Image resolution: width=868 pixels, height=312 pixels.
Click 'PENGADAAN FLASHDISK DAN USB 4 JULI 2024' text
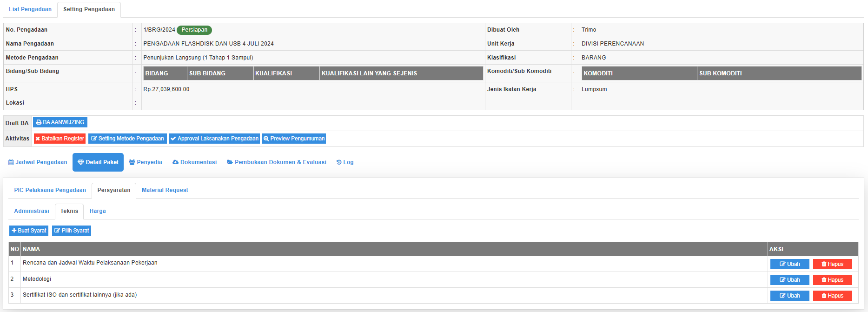(x=208, y=44)
